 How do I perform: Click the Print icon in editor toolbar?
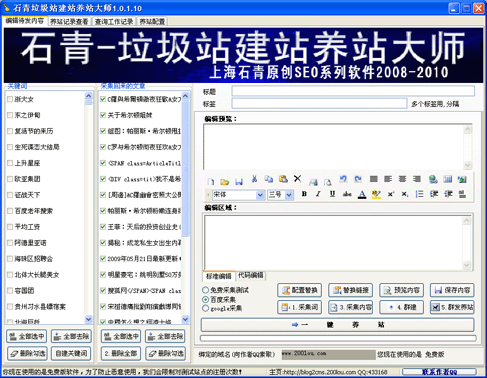click(313, 182)
